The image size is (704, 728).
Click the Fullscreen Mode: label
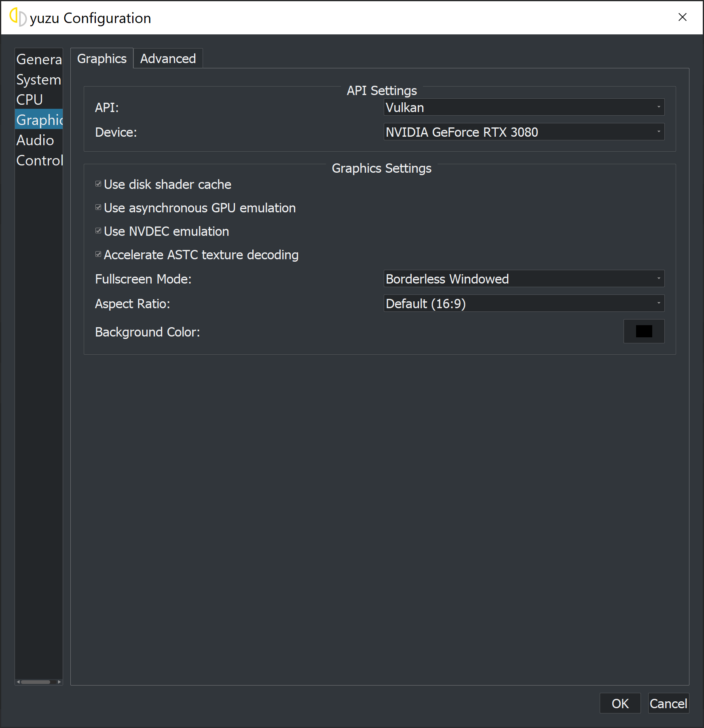[x=143, y=279]
